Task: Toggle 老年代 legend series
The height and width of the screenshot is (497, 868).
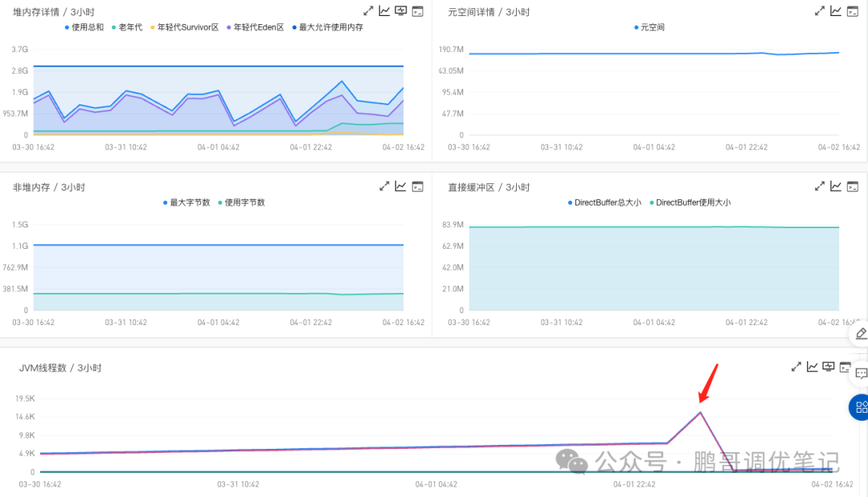Action: [x=127, y=27]
